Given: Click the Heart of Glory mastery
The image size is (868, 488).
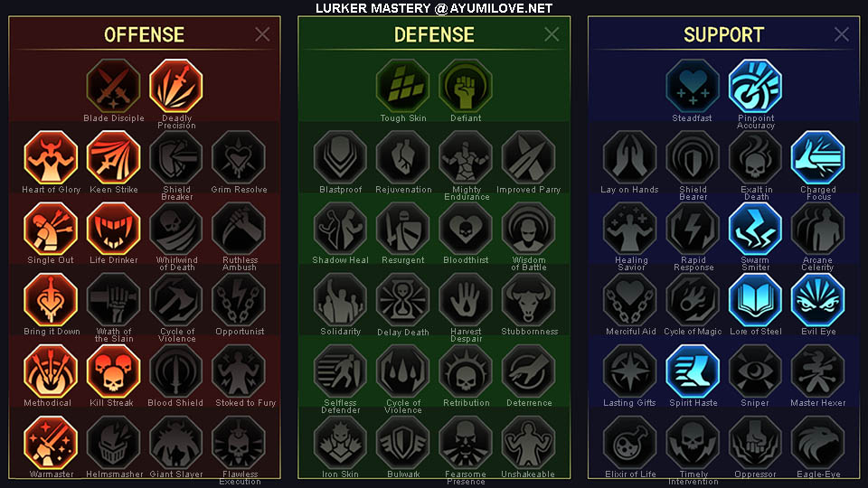Looking at the screenshot, I should 51,157.
